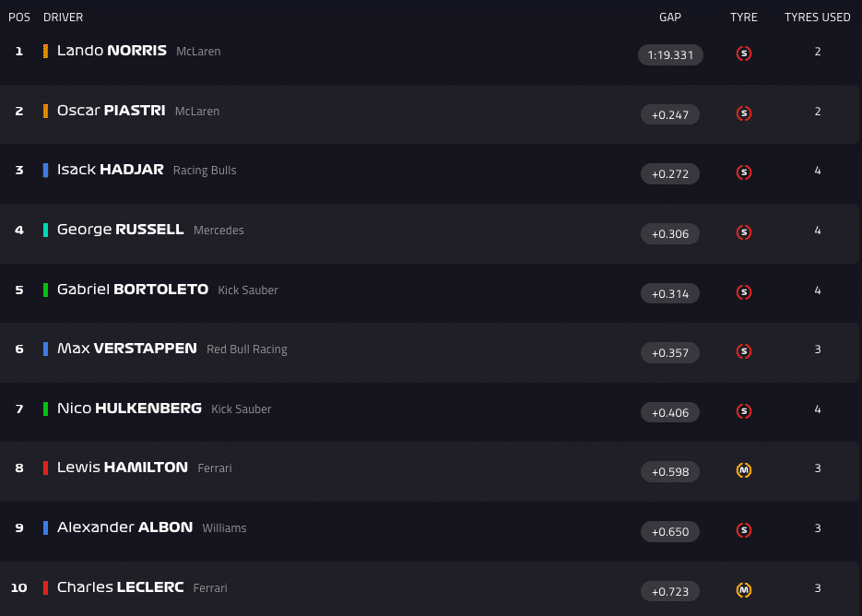862x616 pixels.
Task: Click Ferrari red color bar by Hamilton
Action: [45, 468]
